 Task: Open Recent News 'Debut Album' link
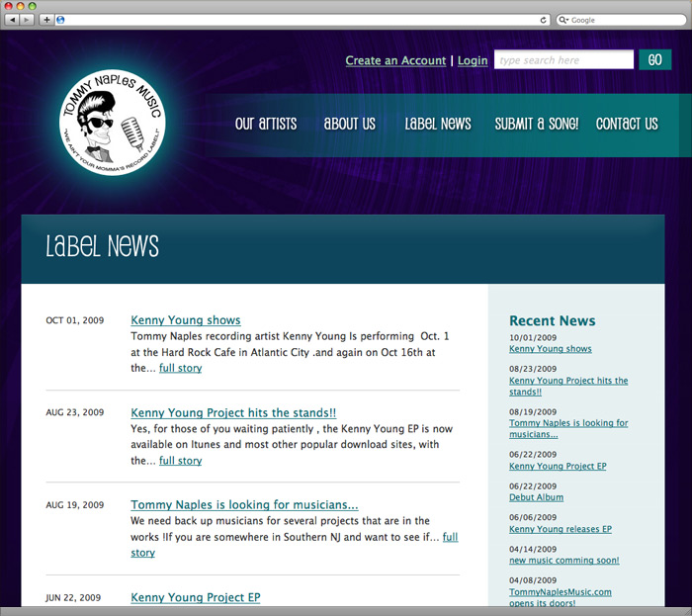click(536, 497)
